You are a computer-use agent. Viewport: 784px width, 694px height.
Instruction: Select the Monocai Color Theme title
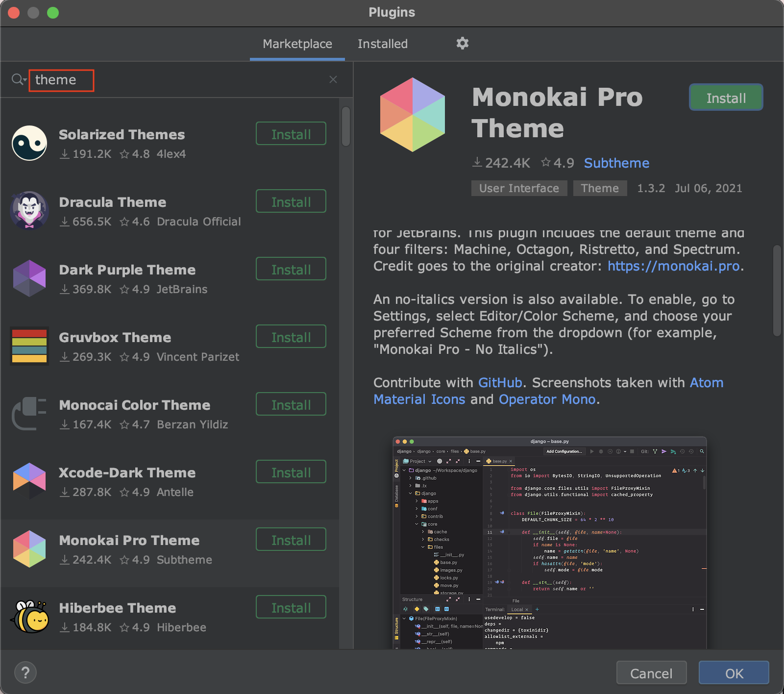click(x=135, y=405)
